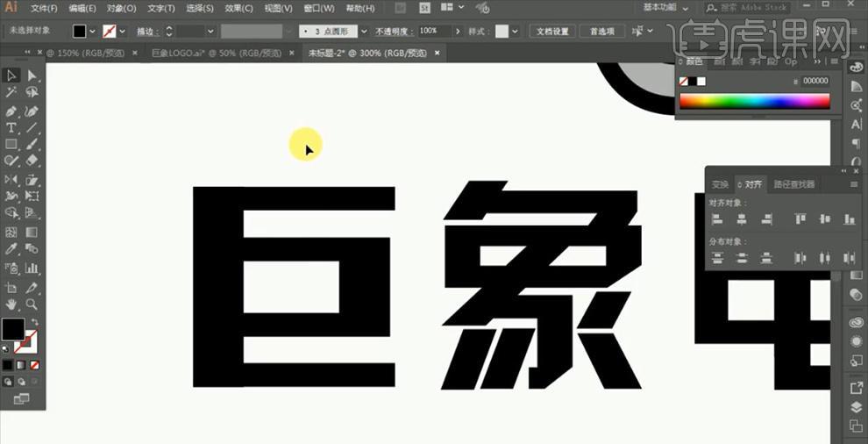This screenshot has width=868, height=444.
Task: Select the Magic Wand tool
Action: click(11, 92)
